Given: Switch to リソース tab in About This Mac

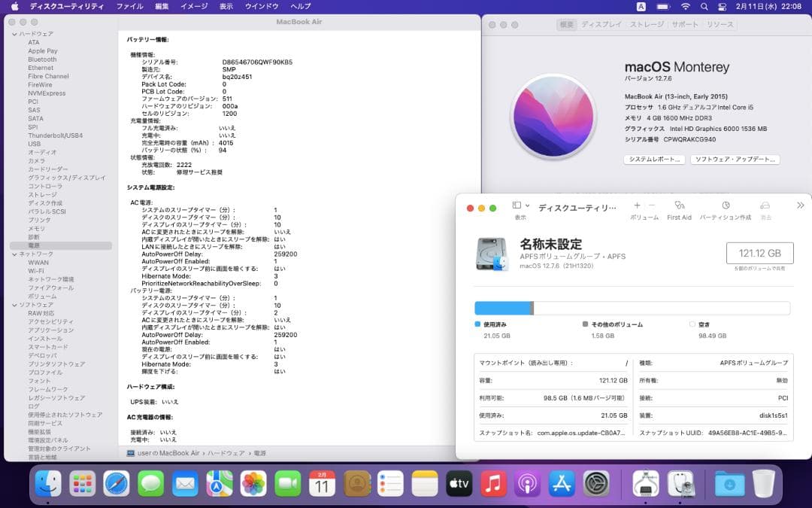Looking at the screenshot, I should point(720,24).
